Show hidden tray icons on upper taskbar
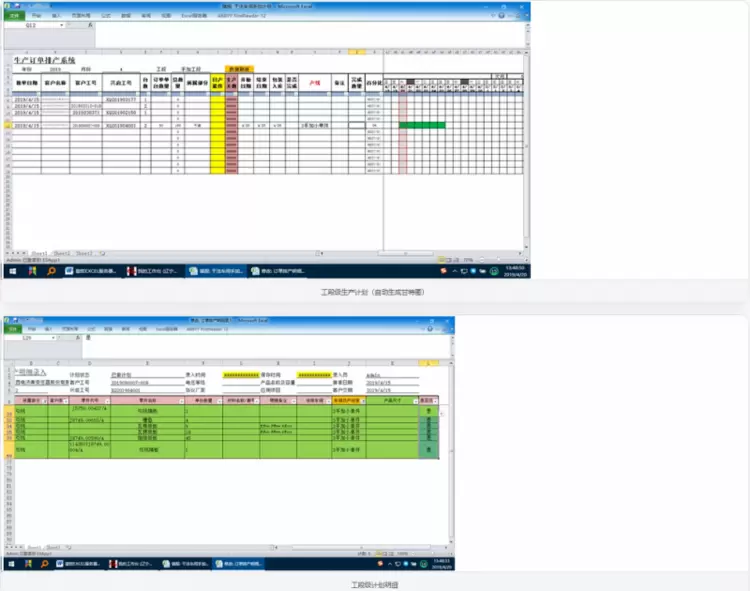Image resolution: width=750 pixels, height=591 pixels. coord(454,271)
